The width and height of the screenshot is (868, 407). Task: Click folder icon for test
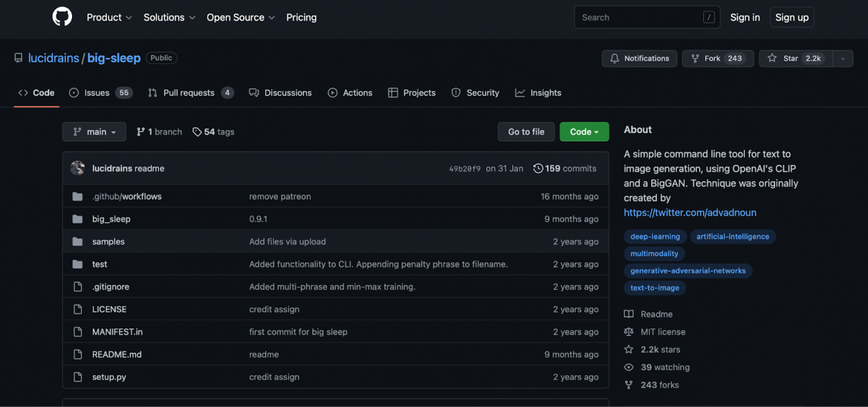(x=77, y=264)
